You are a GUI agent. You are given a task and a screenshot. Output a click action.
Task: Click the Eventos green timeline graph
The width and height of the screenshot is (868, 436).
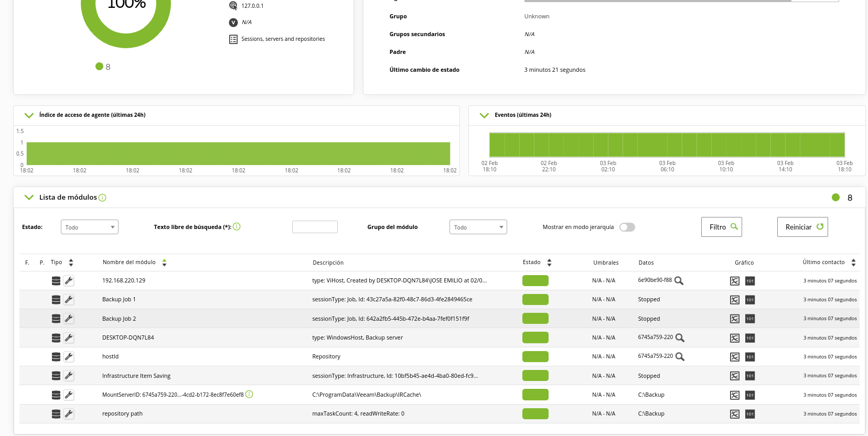click(x=667, y=145)
